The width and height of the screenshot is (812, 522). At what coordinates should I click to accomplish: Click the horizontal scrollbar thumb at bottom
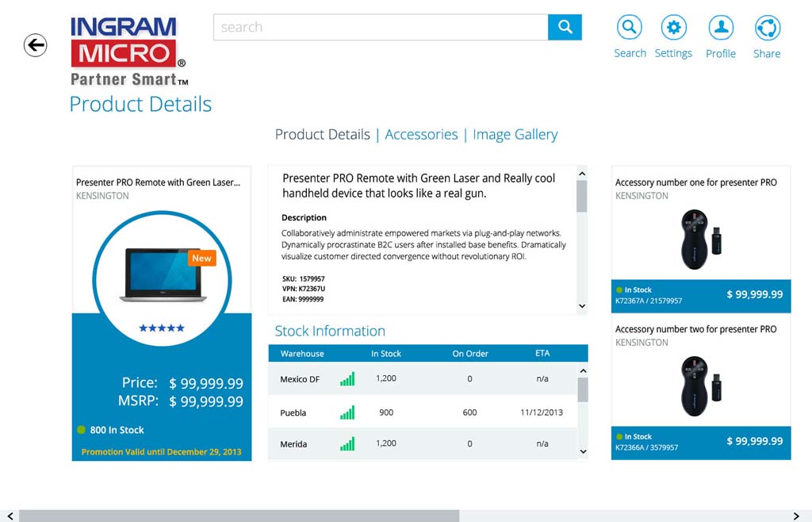[238, 516]
